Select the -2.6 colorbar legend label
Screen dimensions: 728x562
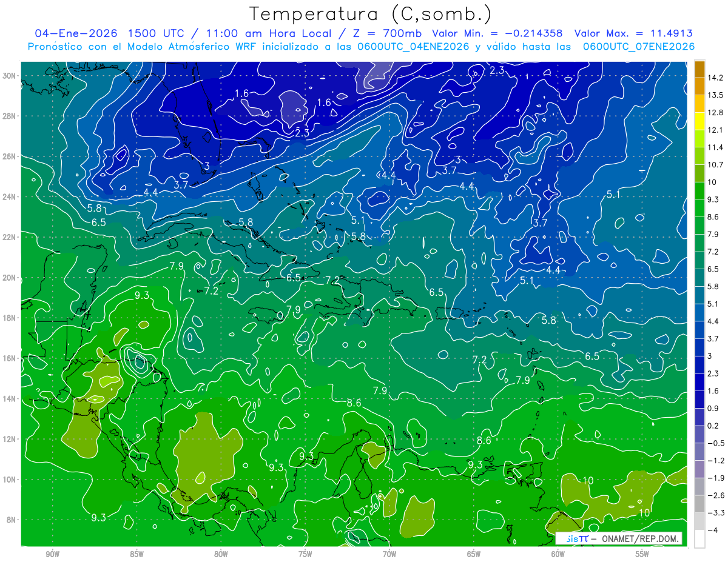point(715,495)
